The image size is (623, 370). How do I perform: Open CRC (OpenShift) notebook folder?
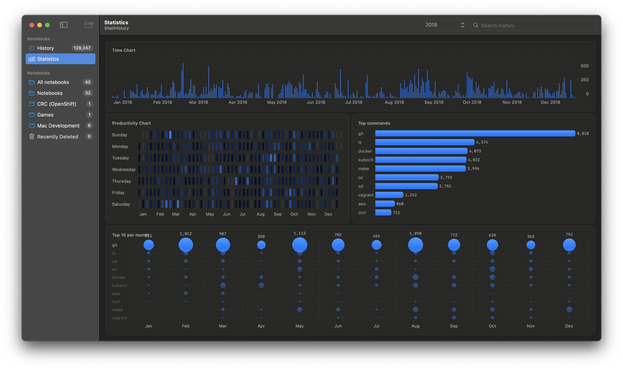tap(60, 104)
